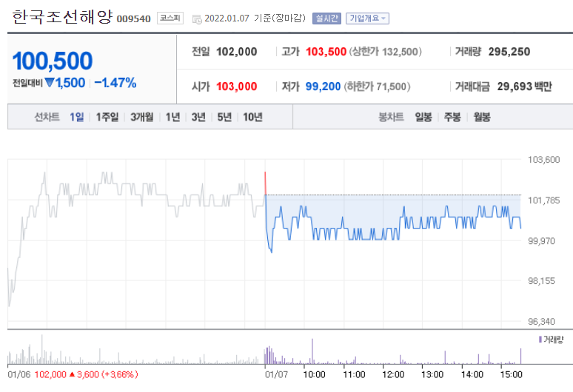The height and width of the screenshot is (392, 573).
Task: Click the stock name 한국조선해양
Action: (x=62, y=17)
